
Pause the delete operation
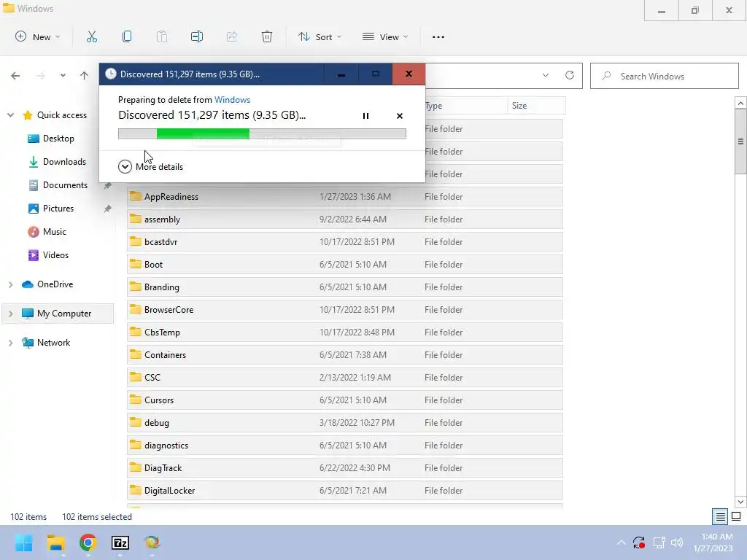pyautogui.click(x=365, y=116)
